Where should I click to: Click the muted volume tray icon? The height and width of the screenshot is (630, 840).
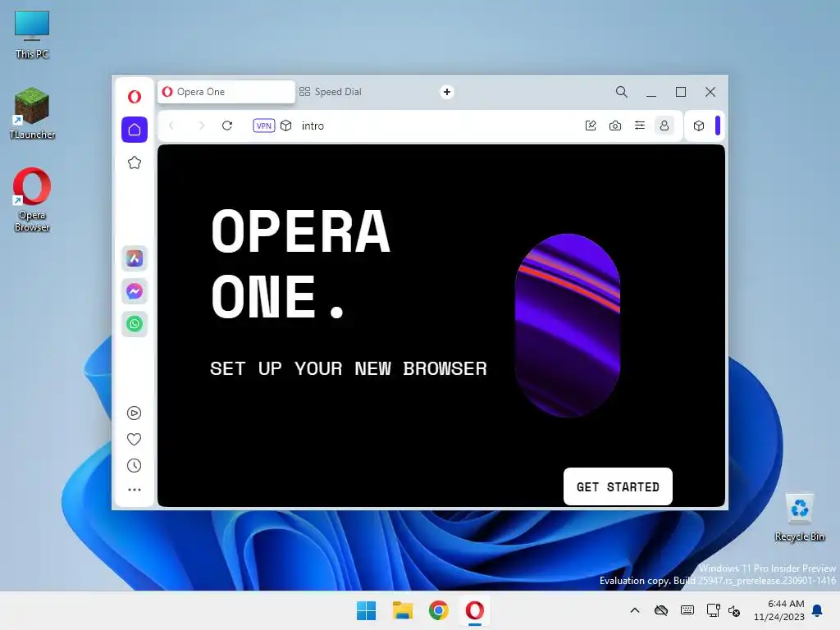pyautogui.click(x=734, y=610)
